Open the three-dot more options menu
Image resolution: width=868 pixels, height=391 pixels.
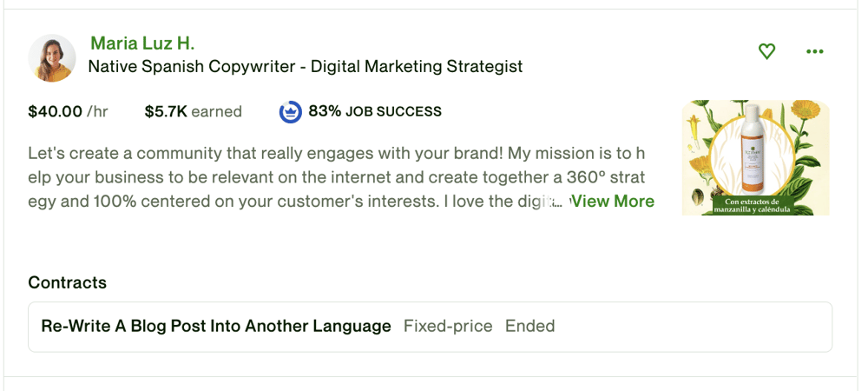pyautogui.click(x=814, y=52)
